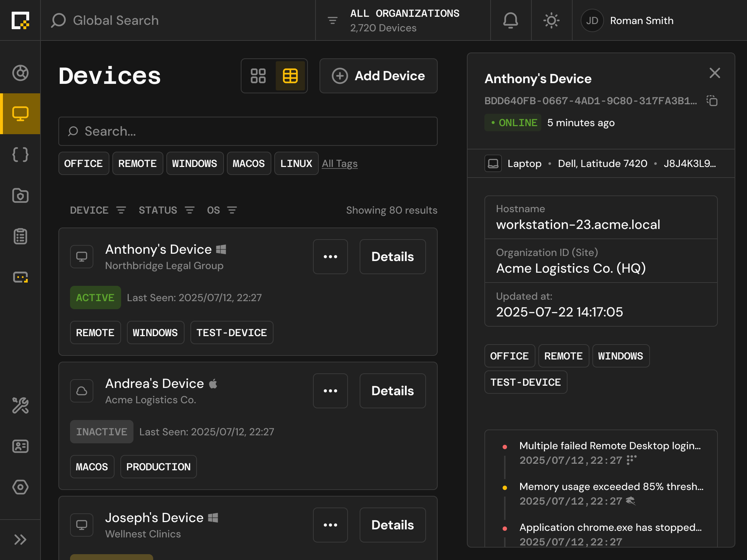Viewport: 747px width, 560px height.
Task: Open the Scripts section in the sidebar
Action: pos(21,155)
